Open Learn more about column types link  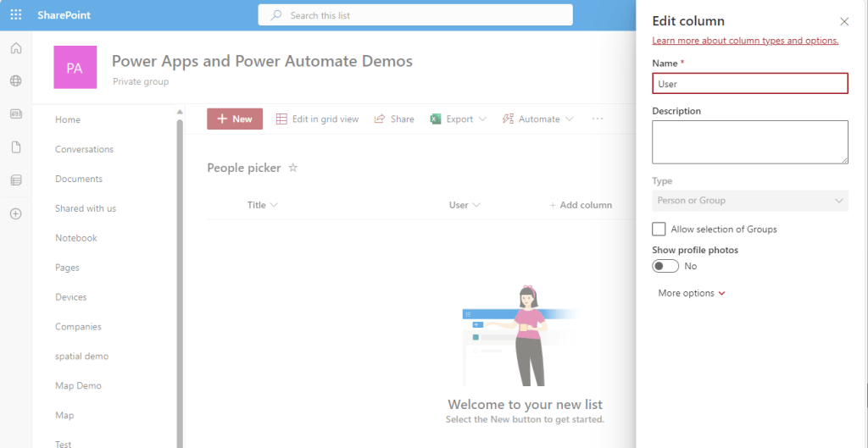pyautogui.click(x=745, y=41)
